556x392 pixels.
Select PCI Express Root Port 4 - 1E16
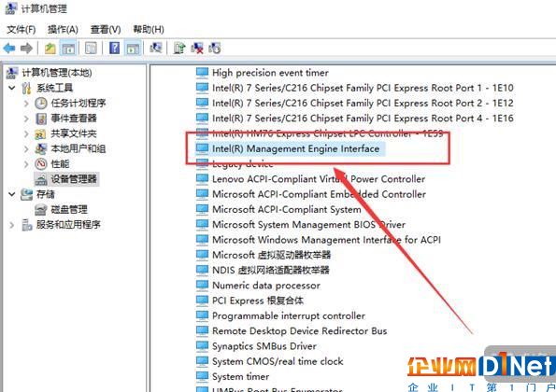[x=363, y=119]
